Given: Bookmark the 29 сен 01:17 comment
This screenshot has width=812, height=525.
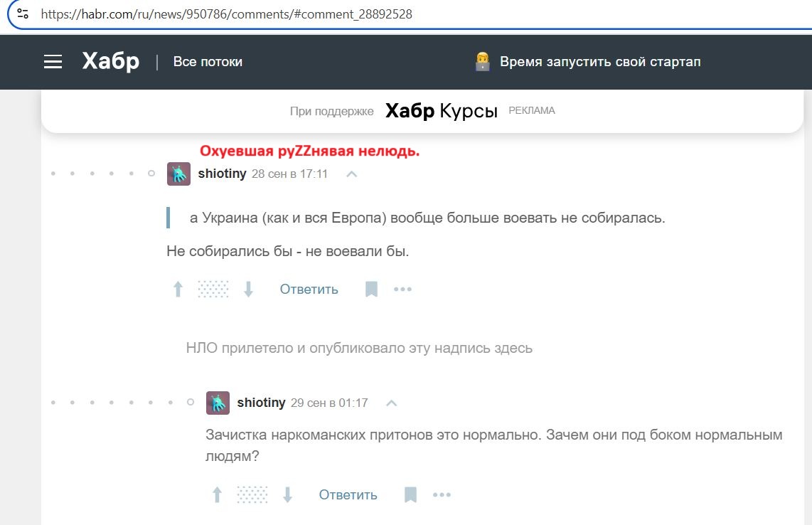Looking at the screenshot, I should 410,495.
